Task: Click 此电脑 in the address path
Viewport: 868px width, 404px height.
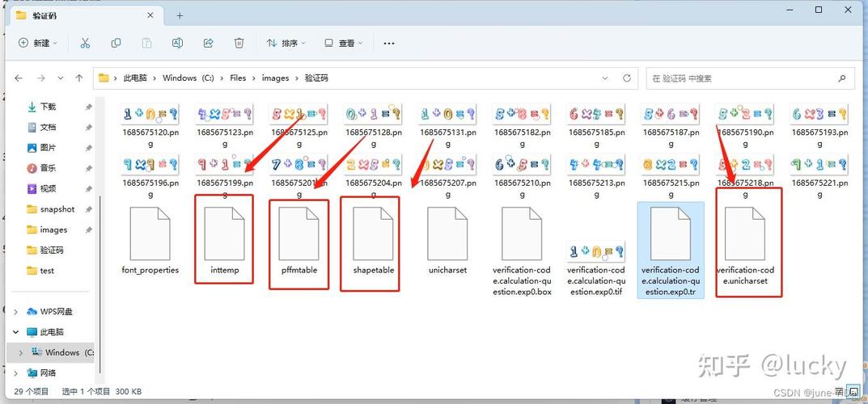Action: (135, 78)
